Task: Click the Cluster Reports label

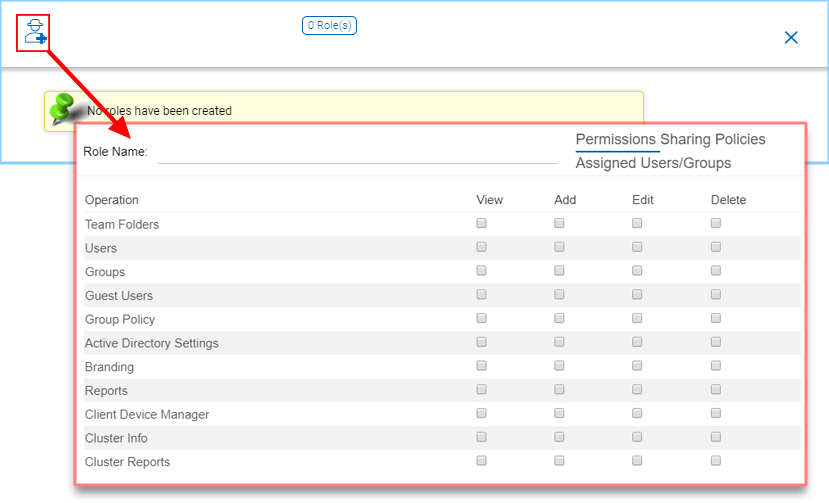Action: tap(127, 462)
